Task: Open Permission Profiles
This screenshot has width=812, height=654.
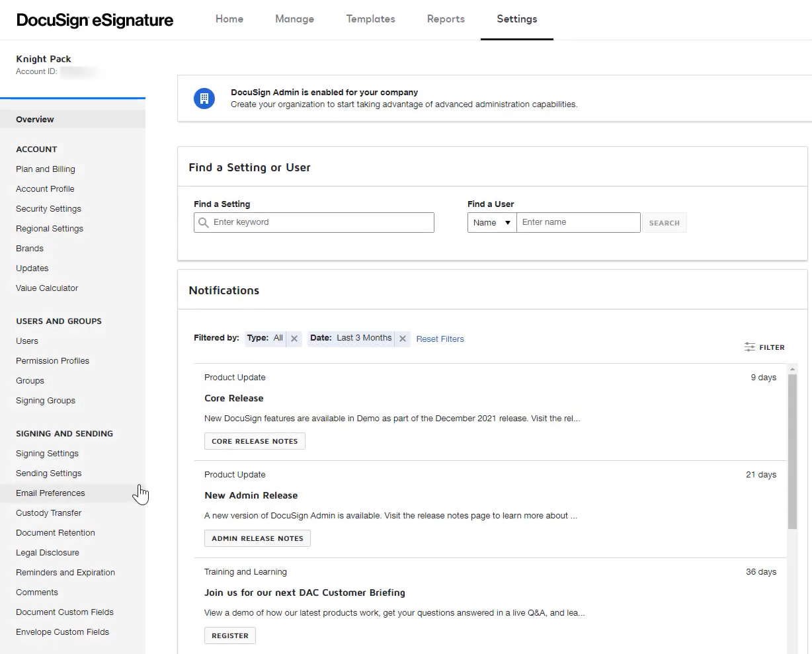Action: click(52, 361)
